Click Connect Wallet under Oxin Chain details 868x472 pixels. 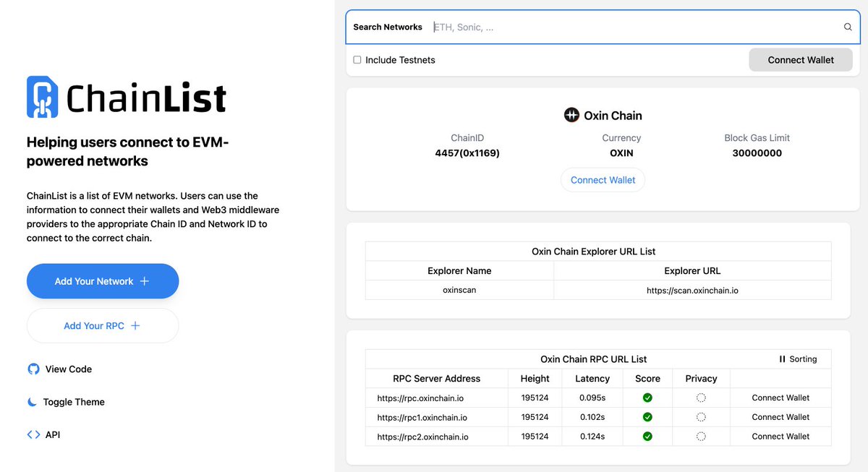(603, 180)
